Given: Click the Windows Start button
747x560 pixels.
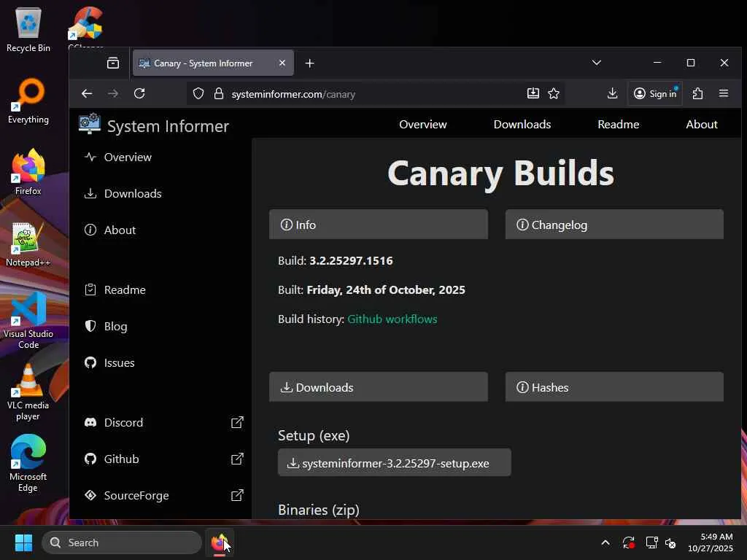Looking at the screenshot, I should tap(23, 542).
